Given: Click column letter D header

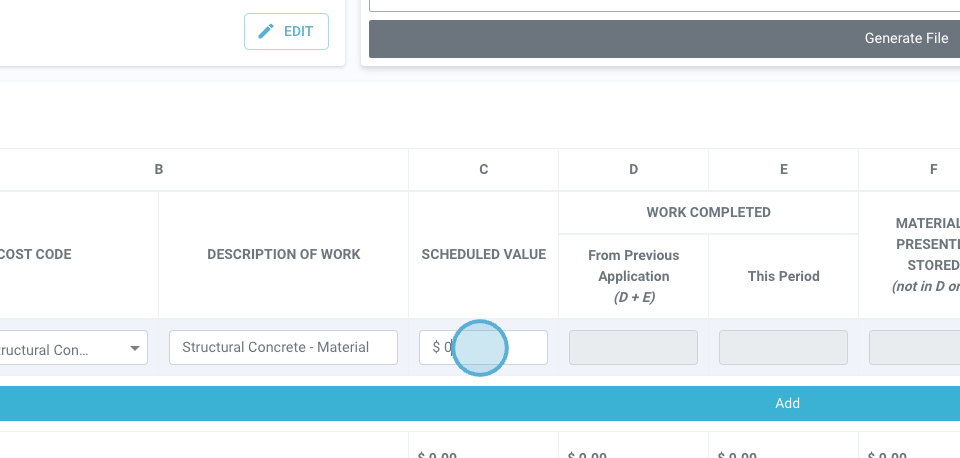Looking at the screenshot, I should pos(634,170).
